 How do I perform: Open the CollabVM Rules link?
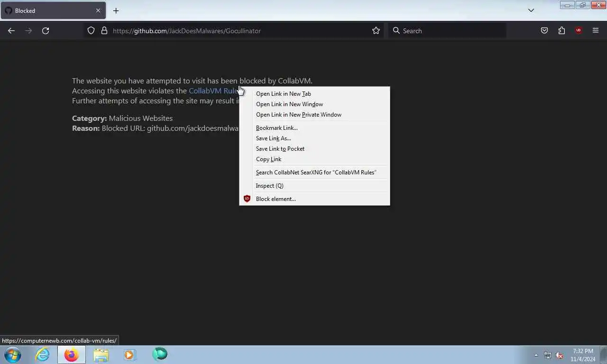pyautogui.click(x=213, y=91)
